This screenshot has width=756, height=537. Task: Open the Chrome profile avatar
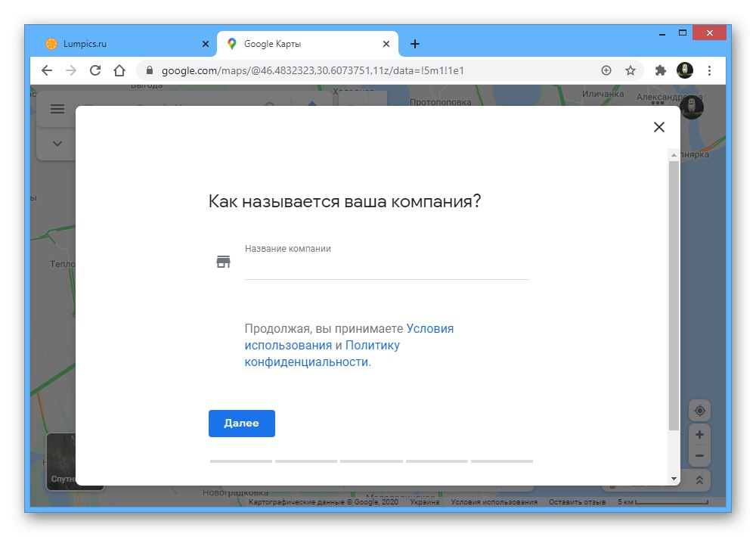pos(686,70)
